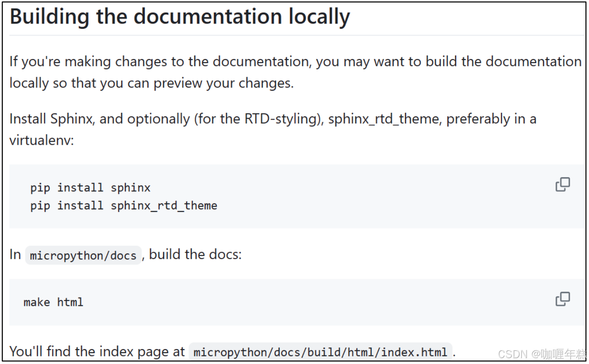This screenshot has height=364, width=589.
Task: Click the text 'You'll find the index page at'
Action: (97, 351)
